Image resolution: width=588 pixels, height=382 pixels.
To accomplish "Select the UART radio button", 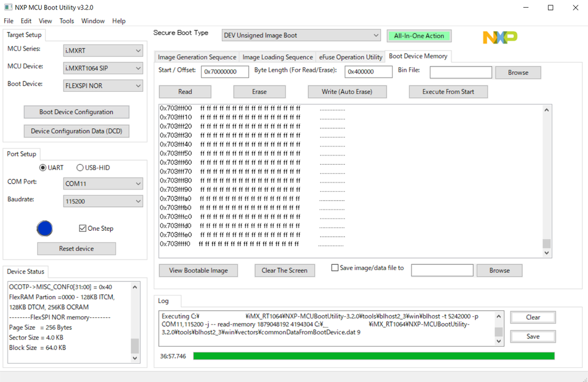I will coord(43,168).
